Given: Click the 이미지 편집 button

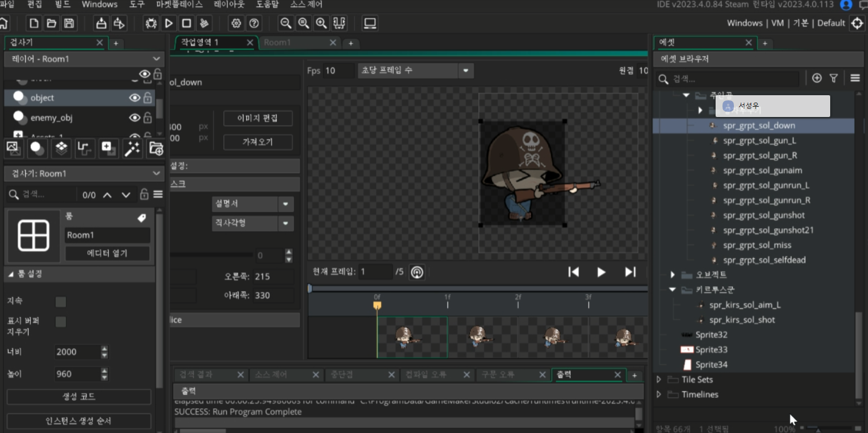Looking at the screenshot, I should click(x=258, y=119).
